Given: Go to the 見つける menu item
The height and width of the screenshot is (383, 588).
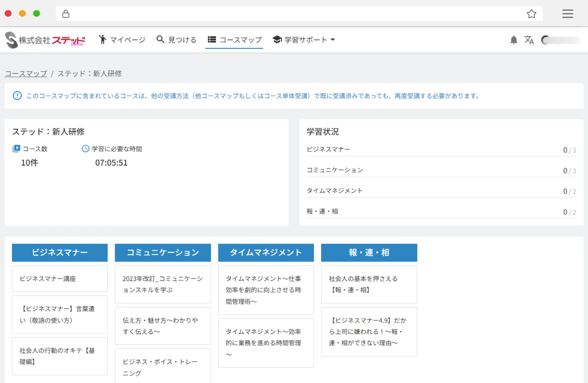Looking at the screenshot, I should (176, 40).
